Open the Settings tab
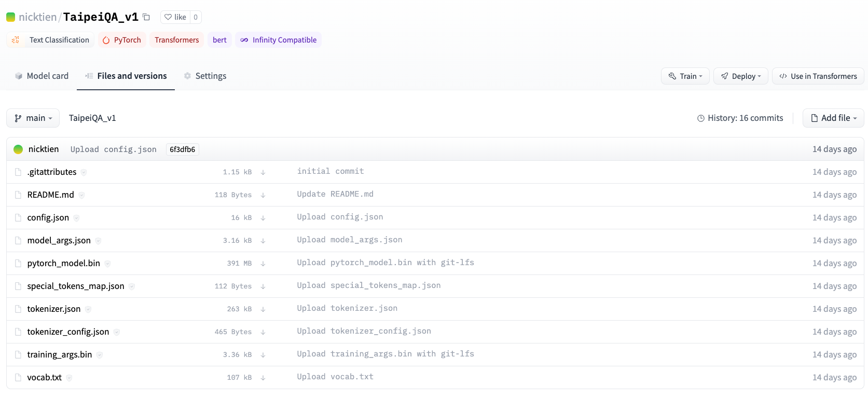The image size is (868, 399). click(x=205, y=76)
